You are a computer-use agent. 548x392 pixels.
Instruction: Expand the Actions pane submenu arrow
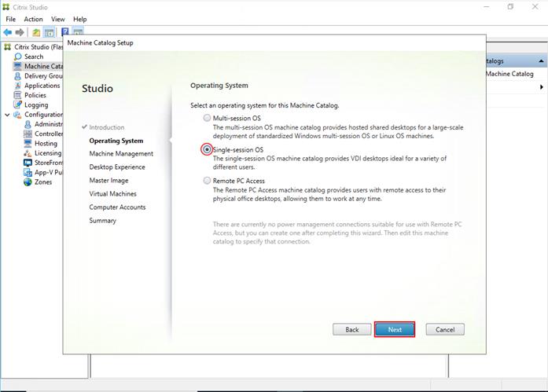pyautogui.click(x=542, y=87)
